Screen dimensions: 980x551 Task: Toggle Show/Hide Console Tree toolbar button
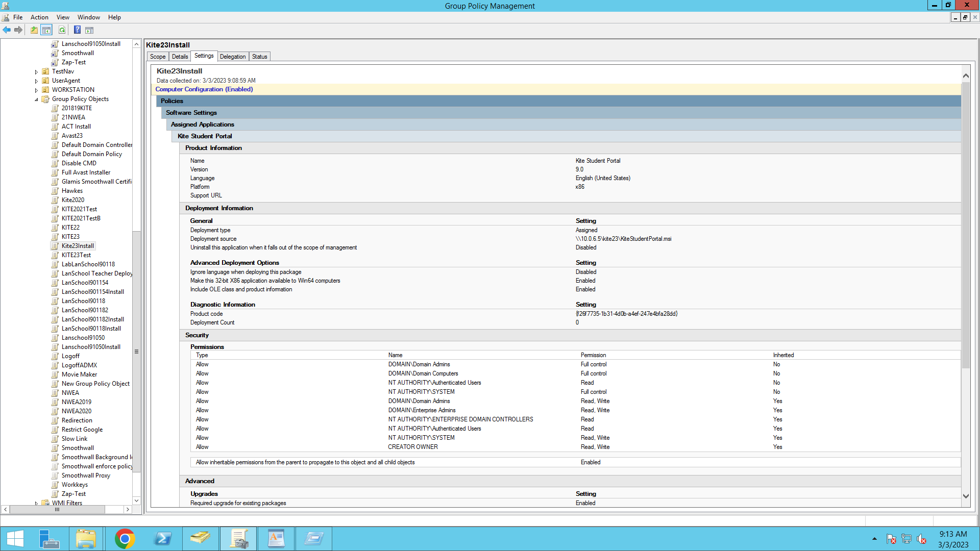46,30
